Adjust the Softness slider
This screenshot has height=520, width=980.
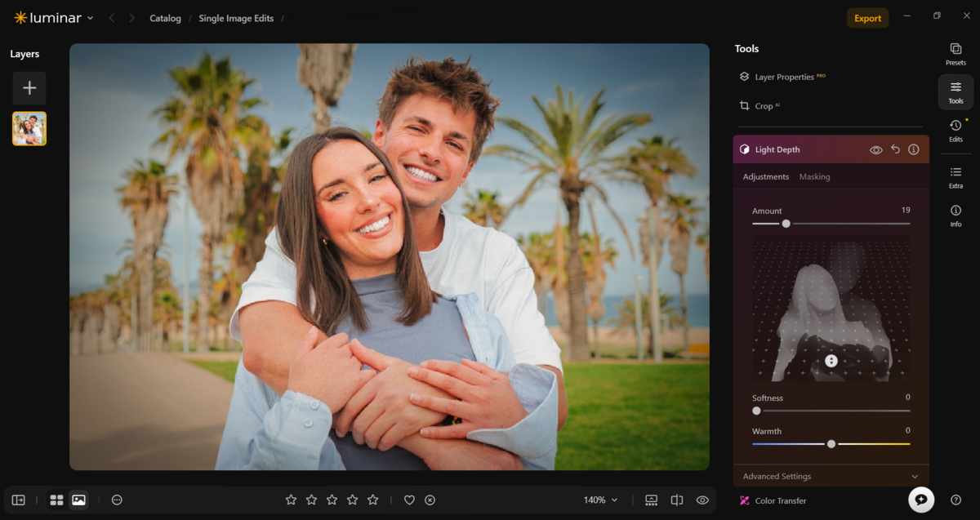click(x=756, y=411)
